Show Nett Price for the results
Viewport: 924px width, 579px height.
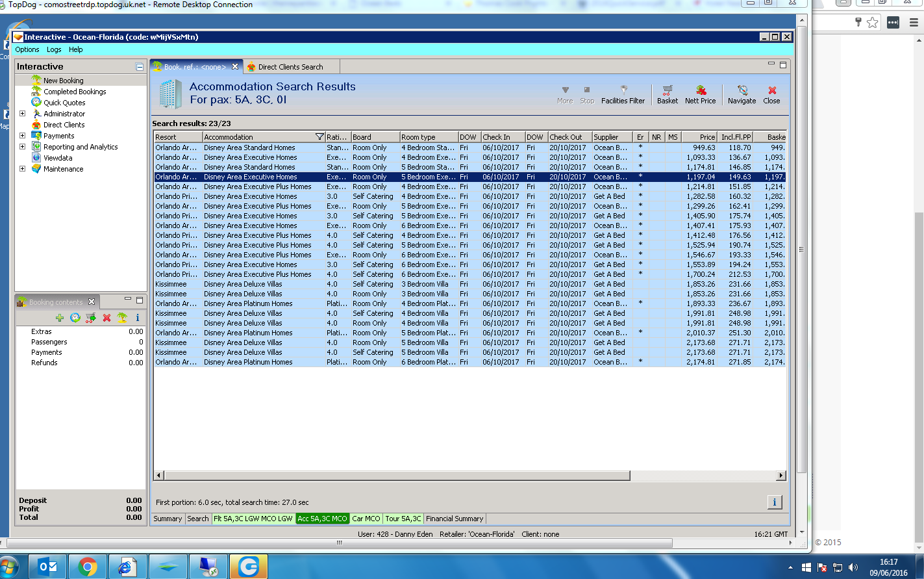[x=700, y=94]
